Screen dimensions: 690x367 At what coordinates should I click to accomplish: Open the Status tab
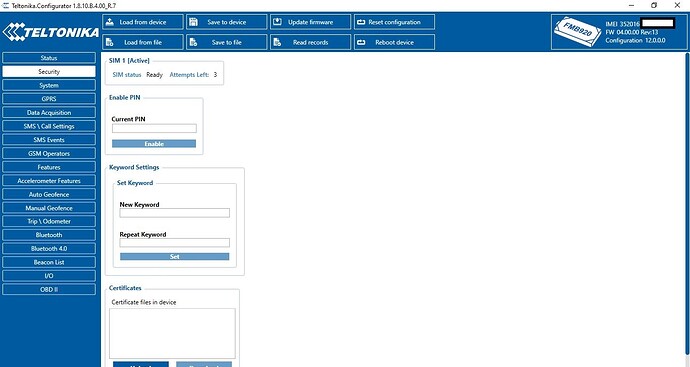pyautogui.click(x=49, y=58)
